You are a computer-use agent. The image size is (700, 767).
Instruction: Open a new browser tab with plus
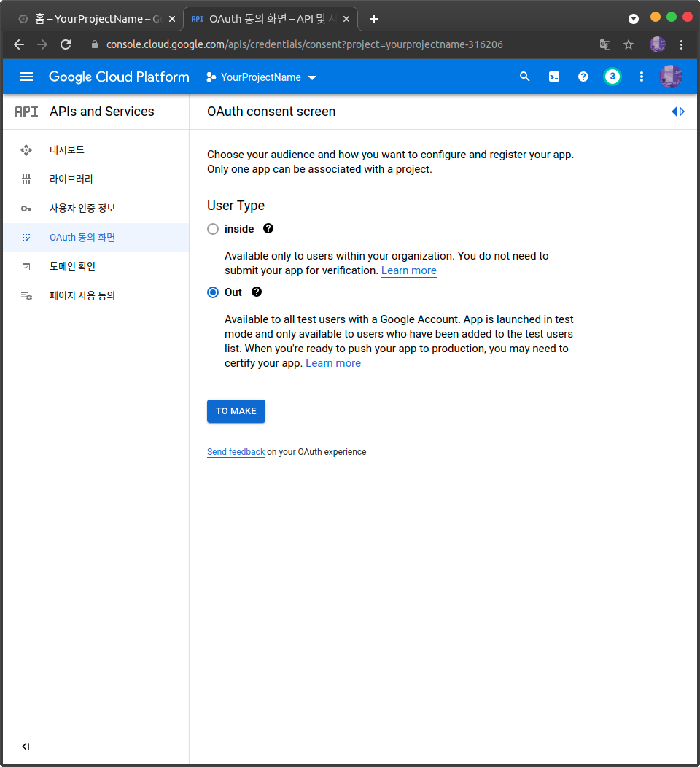(374, 19)
